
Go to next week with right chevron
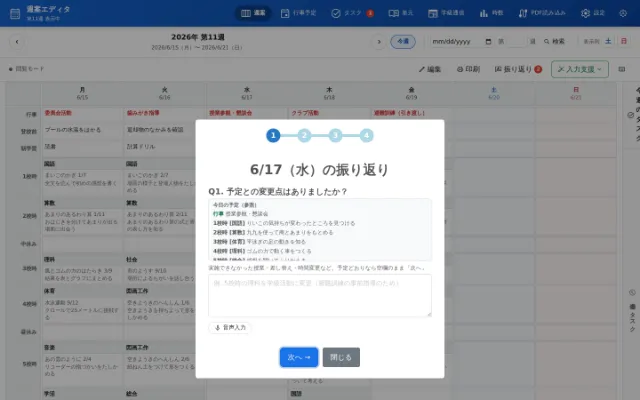(379, 42)
